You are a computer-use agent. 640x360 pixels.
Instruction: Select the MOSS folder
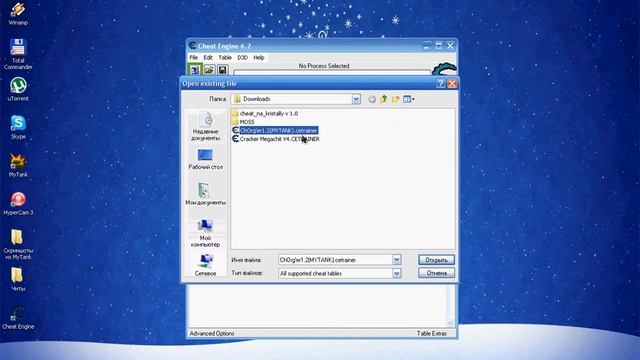point(243,122)
